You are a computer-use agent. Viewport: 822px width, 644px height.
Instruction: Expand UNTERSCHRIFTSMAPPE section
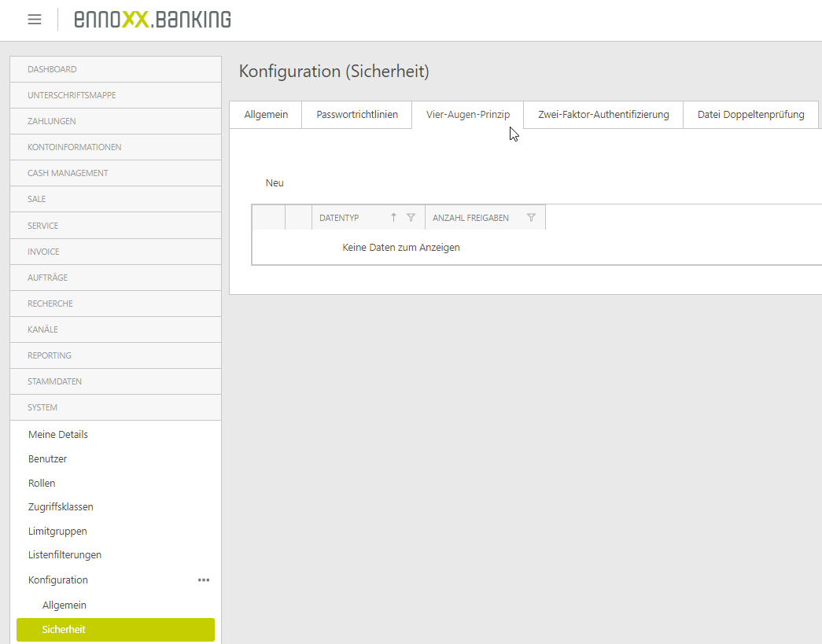point(116,95)
